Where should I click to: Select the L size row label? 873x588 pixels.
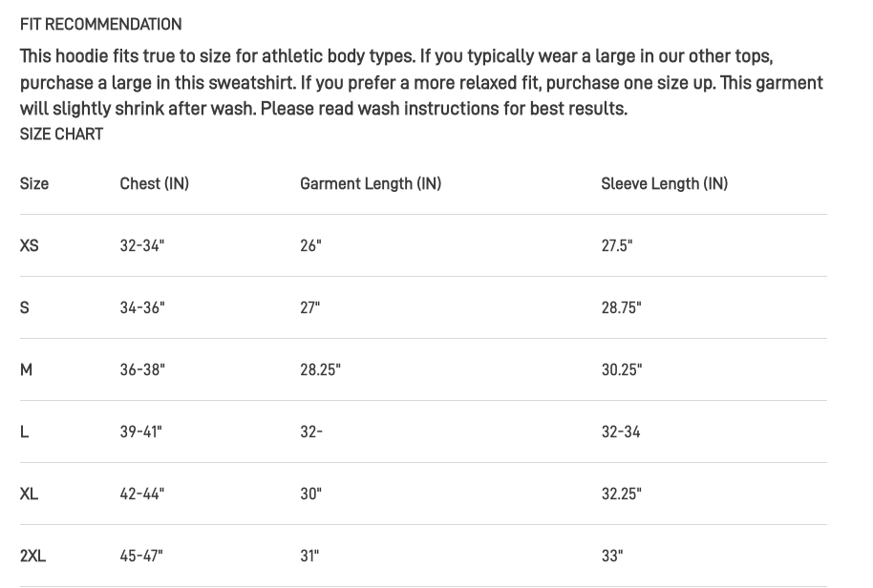point(25,431)
